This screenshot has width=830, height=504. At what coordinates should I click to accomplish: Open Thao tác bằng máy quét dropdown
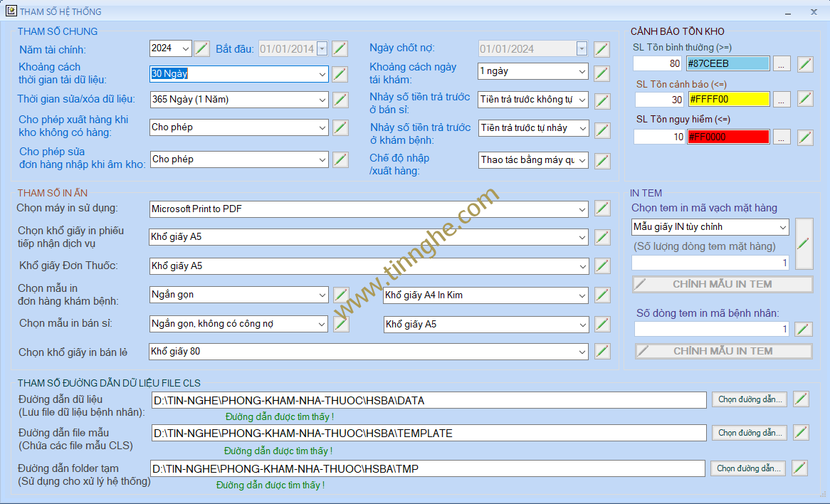tap(582, 160)
